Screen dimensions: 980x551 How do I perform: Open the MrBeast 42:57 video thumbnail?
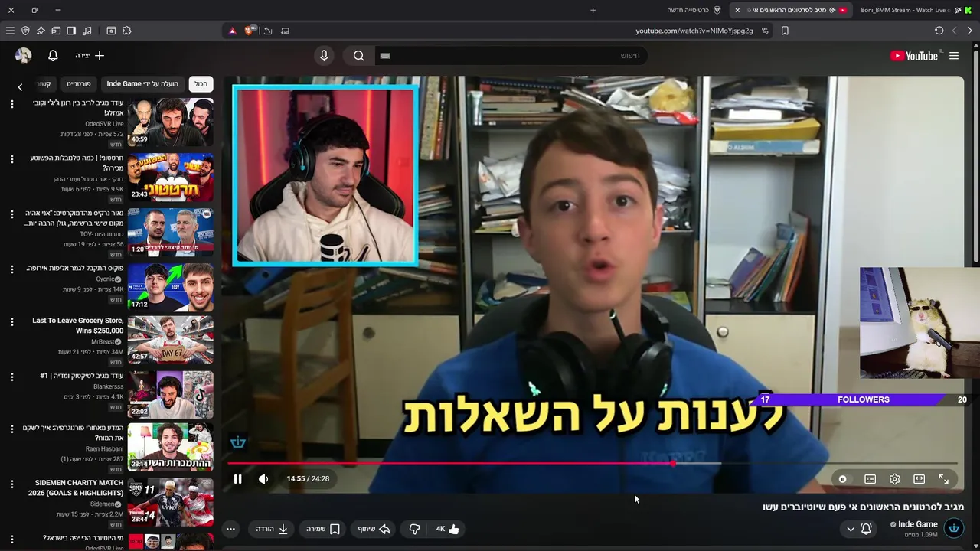click(x=171, y=339)
